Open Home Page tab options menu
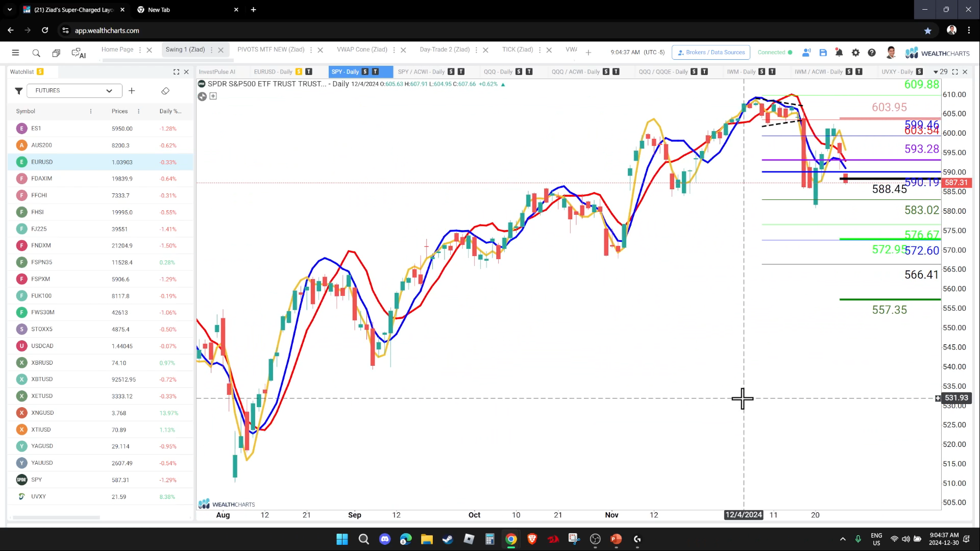Screen dimensions: 980x551 pyautogui.click(x=140, y=50)
